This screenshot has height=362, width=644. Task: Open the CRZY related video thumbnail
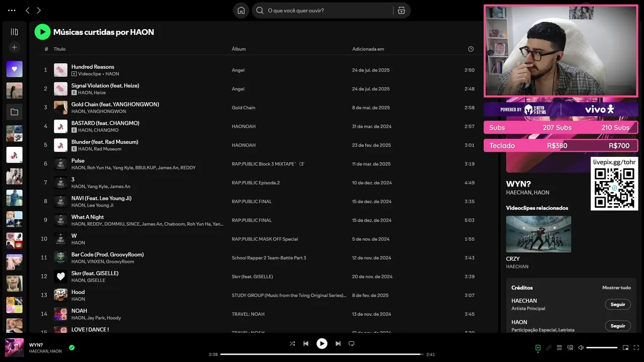tap(538, 234)
